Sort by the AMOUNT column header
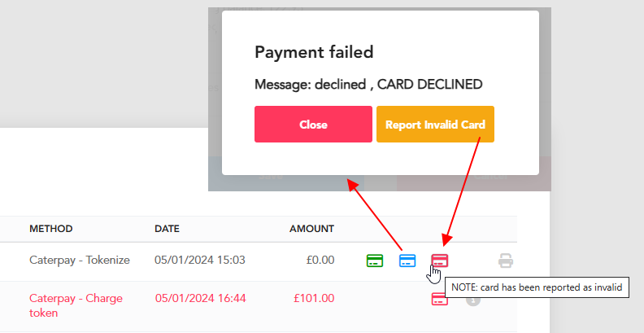 pos(311,229)
